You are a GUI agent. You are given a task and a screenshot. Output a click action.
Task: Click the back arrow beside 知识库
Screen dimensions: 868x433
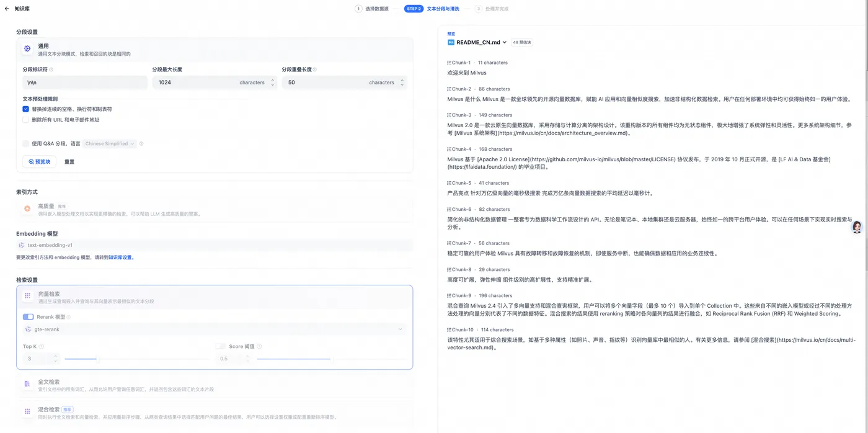[7, 9]
